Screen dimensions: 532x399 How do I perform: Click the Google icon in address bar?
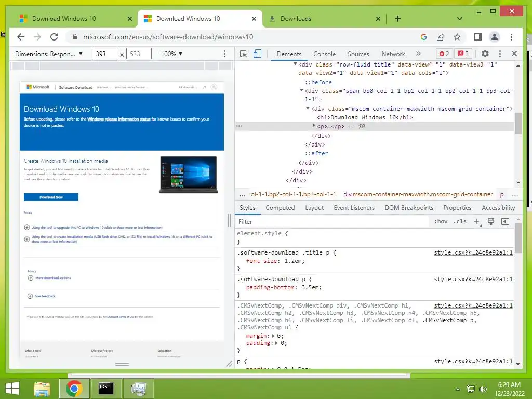tap(424, 37)
